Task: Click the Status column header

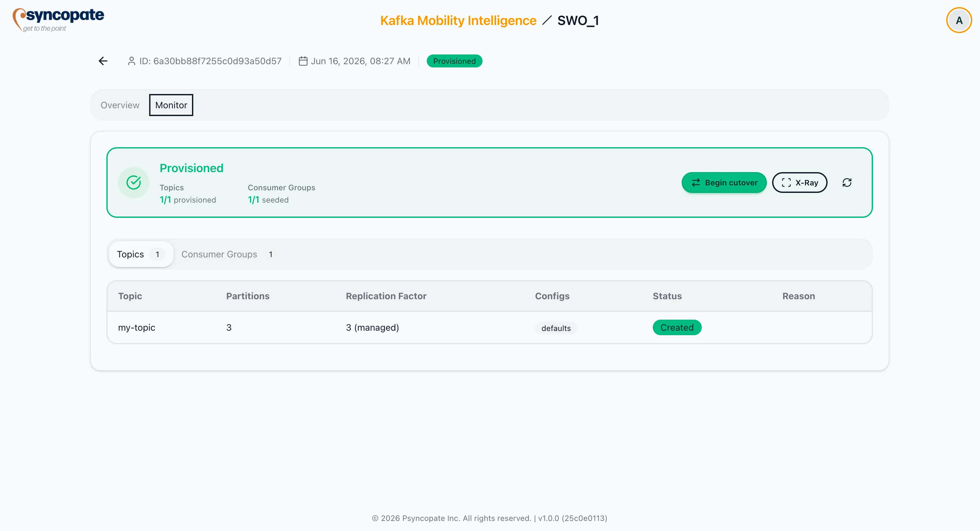Action: click(667, 296)
